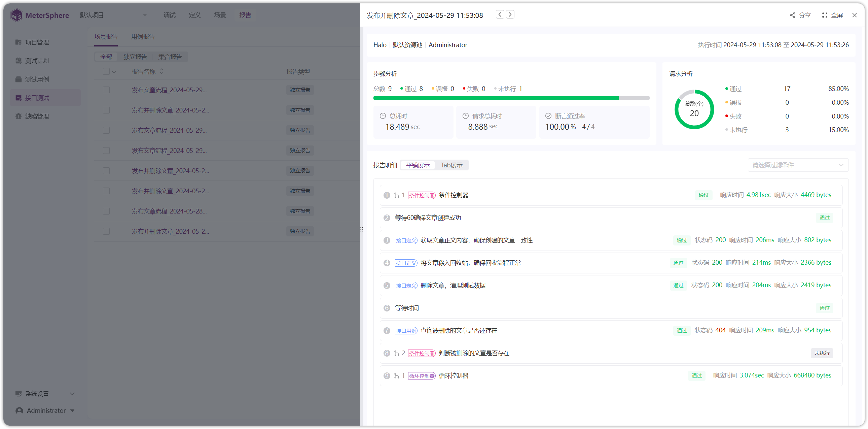Select 场景报告 tab
Screen dimensions: 868x429
pyautogui.click(x=106, y=37)
